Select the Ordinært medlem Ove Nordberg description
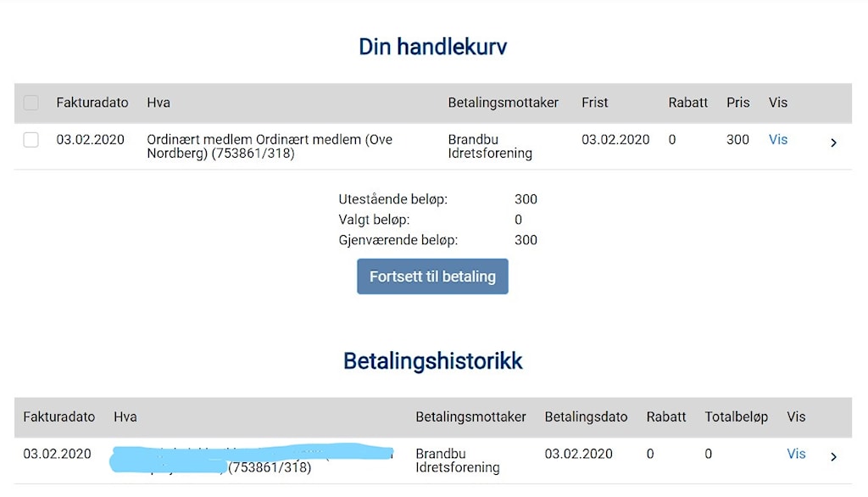The width and height of the screenshot is (868, 497). click(270, 147)
